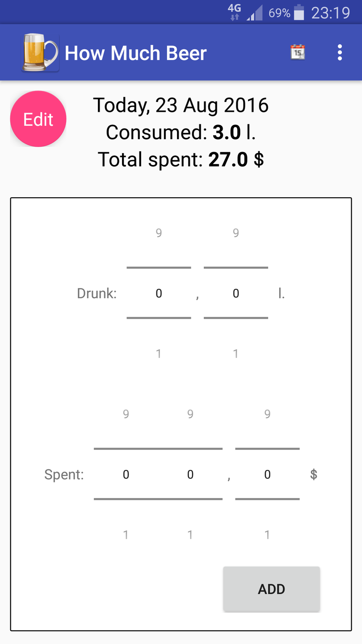Tap the Spent cents value 0

(x=267, y=475)
